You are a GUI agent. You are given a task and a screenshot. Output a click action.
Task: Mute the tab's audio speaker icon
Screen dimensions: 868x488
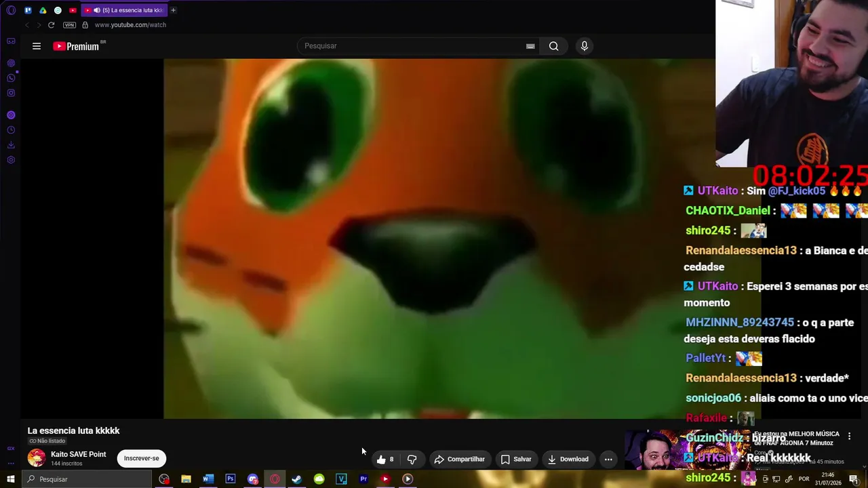[97, 10]
